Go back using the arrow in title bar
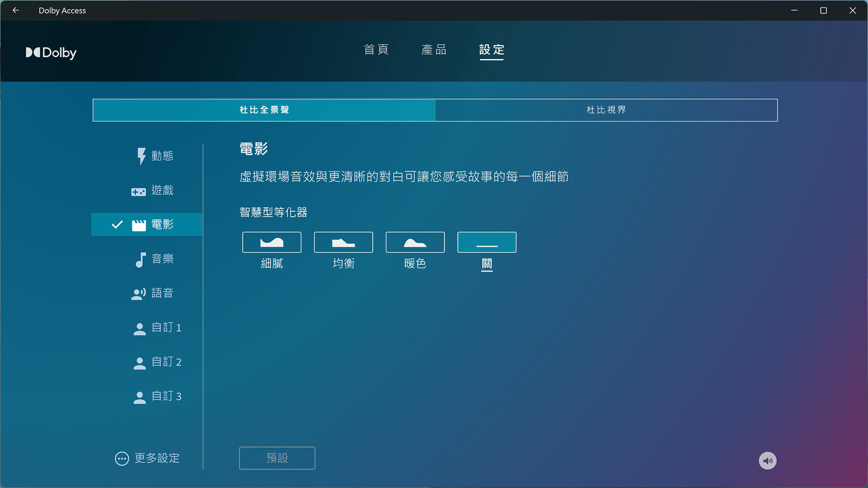 click(x=16, y=10)
